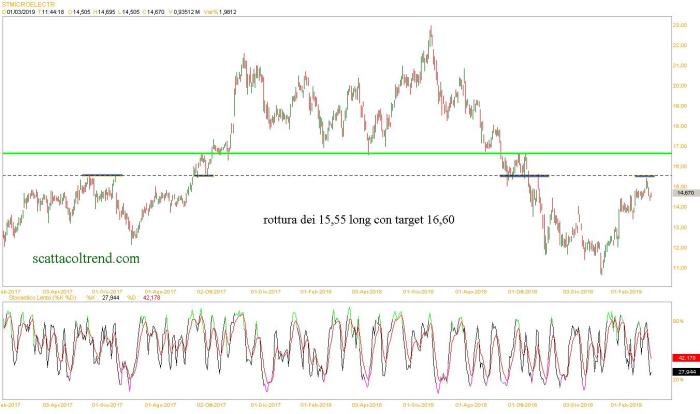Click the 11.00 price axis label
The height and width of the screenshot is (414, 700).
(x=680, y=268)
